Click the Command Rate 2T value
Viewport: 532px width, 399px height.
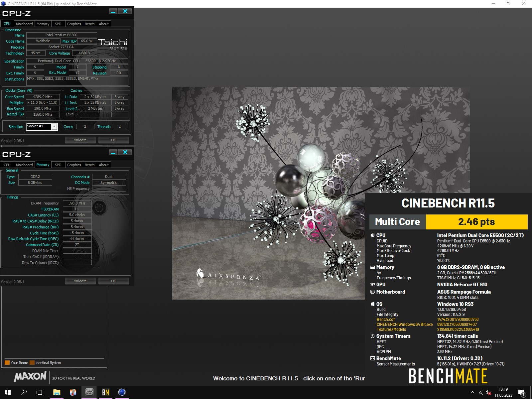click(77, 245)
